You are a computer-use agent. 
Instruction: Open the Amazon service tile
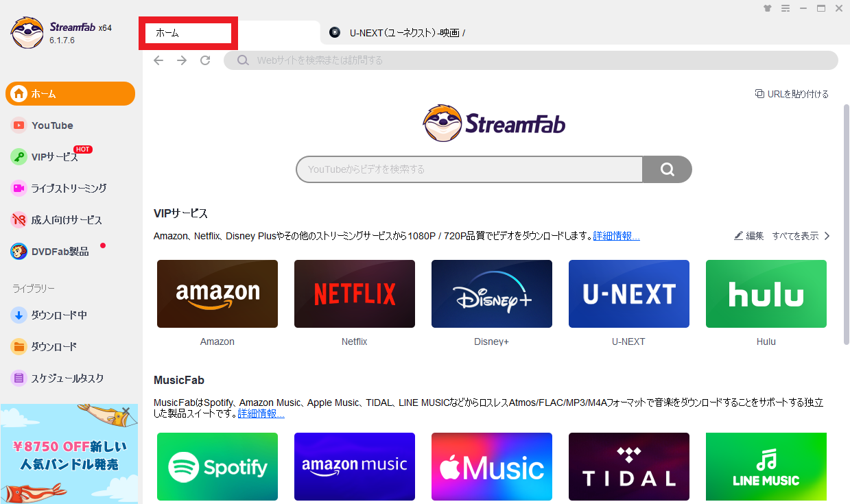coord(217,293)
